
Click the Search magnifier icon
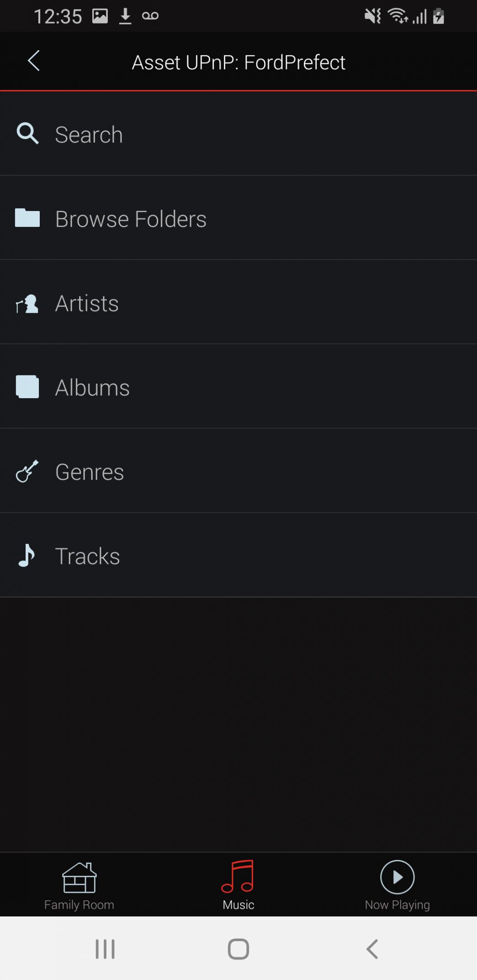coord(27,134)
